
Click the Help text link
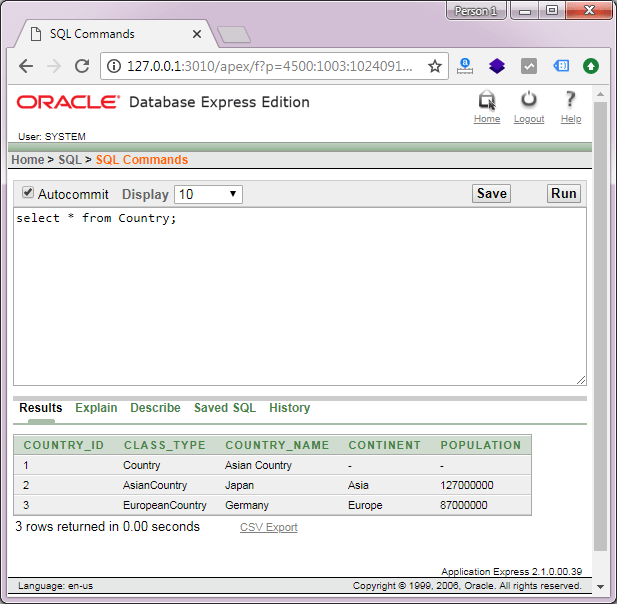(571, 119)
